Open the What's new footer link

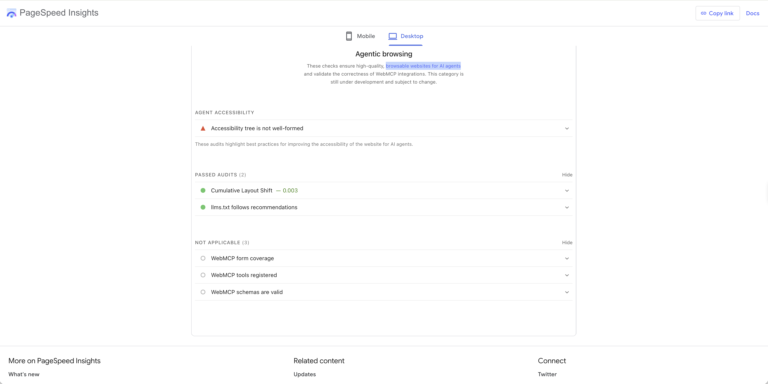(24, 374)
